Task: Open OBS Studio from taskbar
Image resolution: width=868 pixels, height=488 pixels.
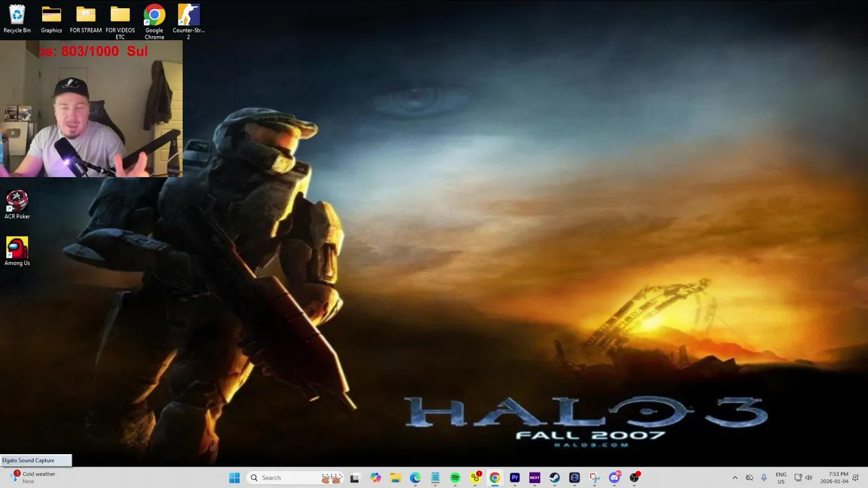Action: pos(634,478)
